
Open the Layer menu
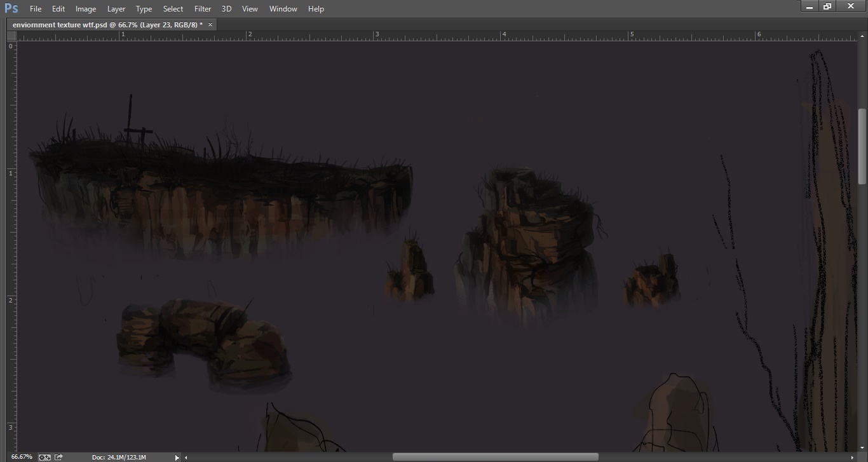(116, 9)
